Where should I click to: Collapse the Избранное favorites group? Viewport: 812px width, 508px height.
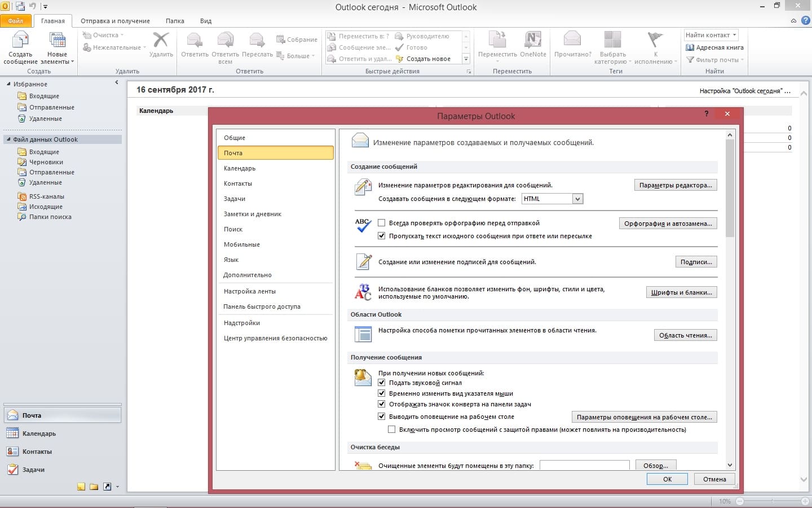click(8, 84)
